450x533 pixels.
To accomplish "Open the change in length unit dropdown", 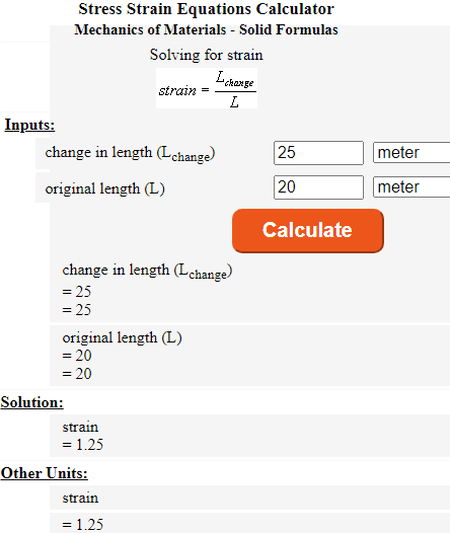I will 412,153.
